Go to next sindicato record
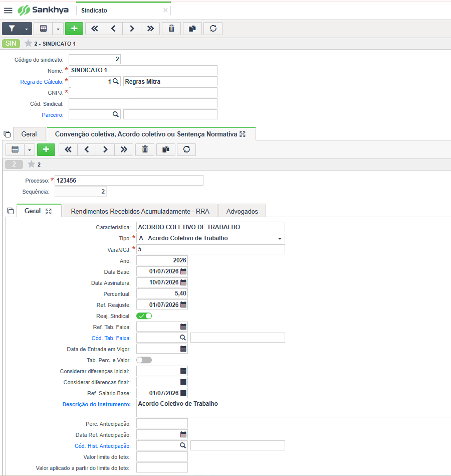The width and height of the screenshot is (451, 476). [x=132, y=29]
